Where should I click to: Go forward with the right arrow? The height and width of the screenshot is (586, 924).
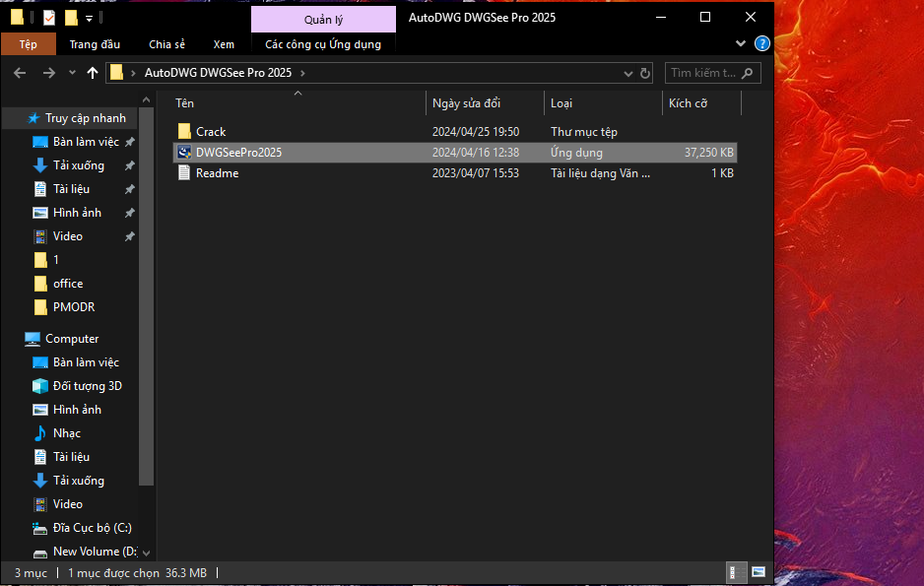49,73
